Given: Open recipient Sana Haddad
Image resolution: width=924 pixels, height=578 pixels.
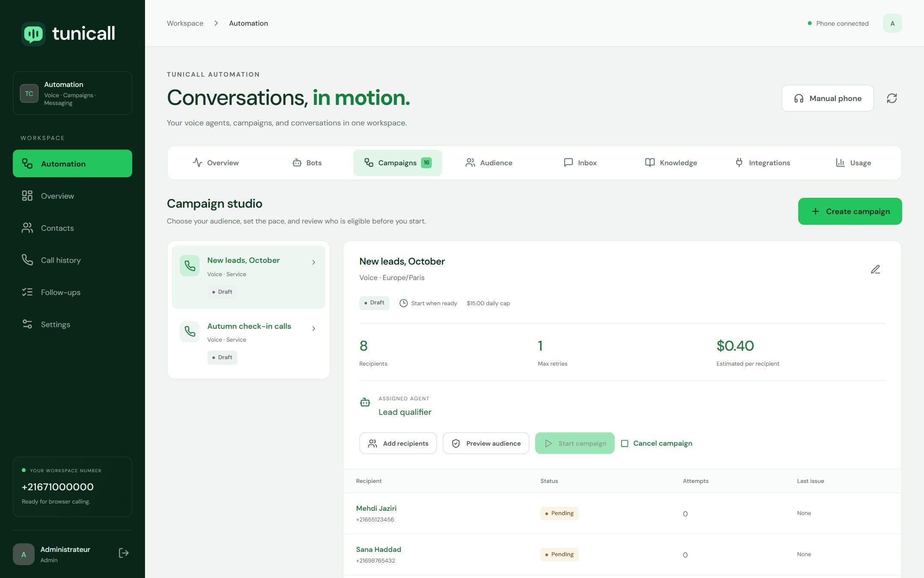Looking at the screenshot, I should coord(378,549).
